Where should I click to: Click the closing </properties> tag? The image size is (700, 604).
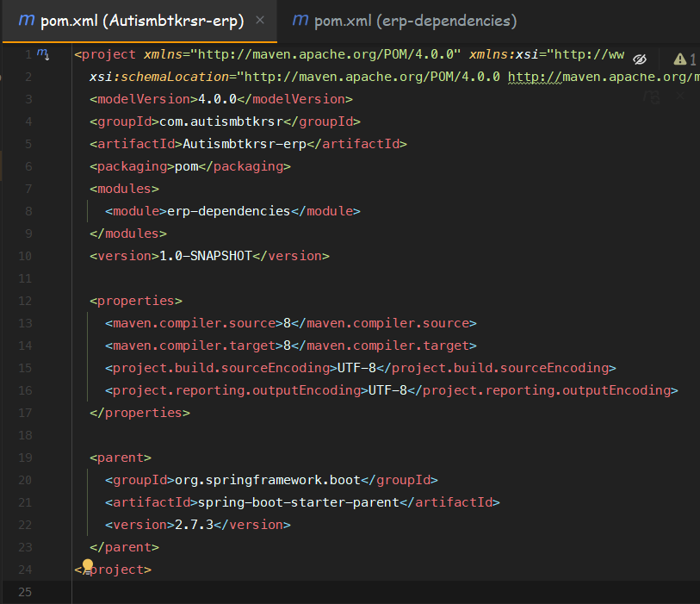tap(139, 413)
